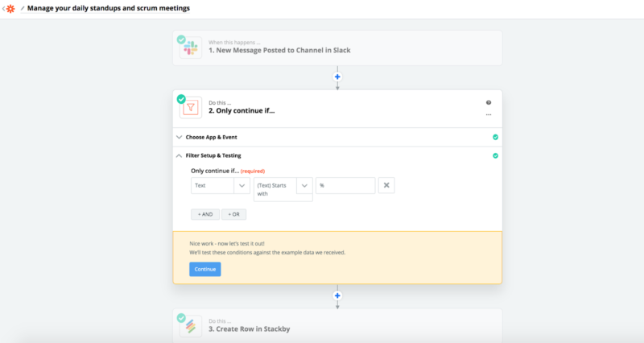Image resolution: width=644 pixels, height=343 pixels.
Task: Click the Zap title to rename it
Action: pos(109,8)
